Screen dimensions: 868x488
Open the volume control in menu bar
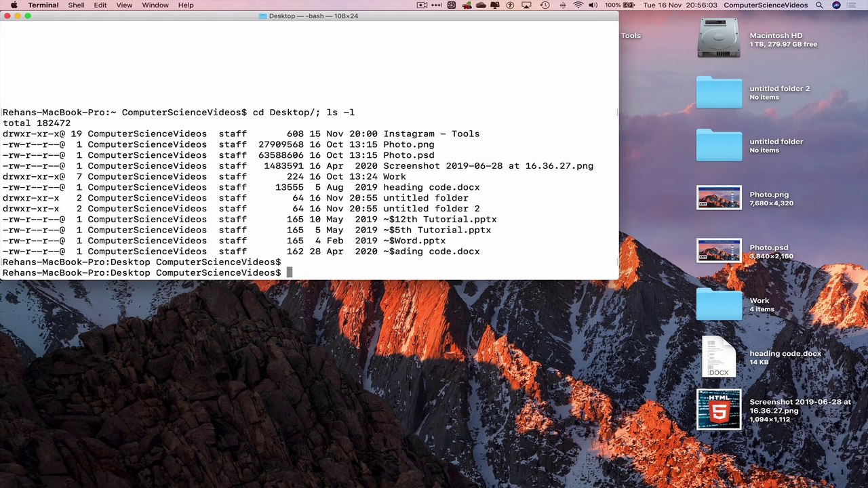click(593, 5)
